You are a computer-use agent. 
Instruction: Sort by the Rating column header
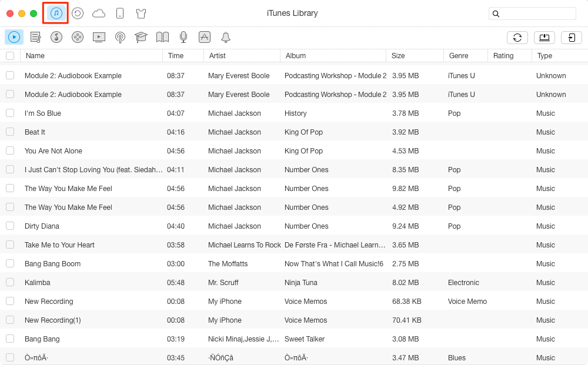510,56
